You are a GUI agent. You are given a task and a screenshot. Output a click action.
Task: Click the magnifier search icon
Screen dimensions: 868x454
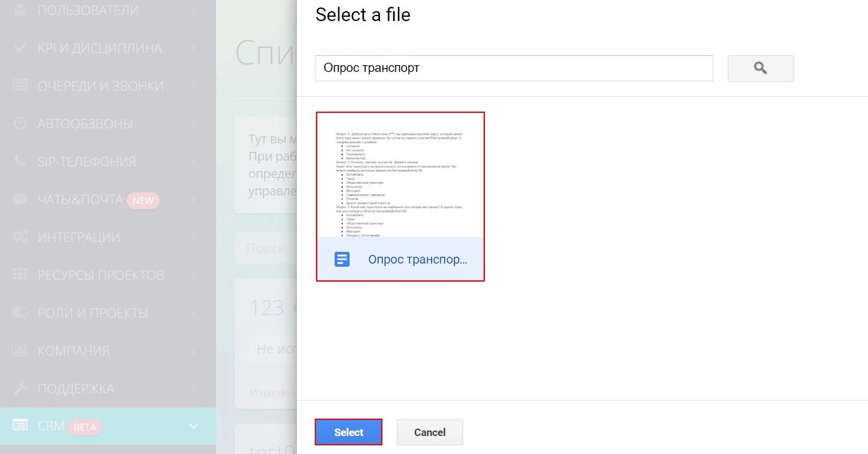(760, 68)
